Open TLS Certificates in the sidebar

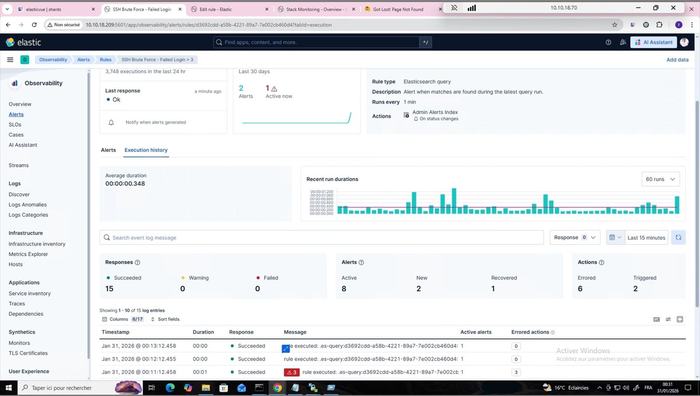(28, 353)
